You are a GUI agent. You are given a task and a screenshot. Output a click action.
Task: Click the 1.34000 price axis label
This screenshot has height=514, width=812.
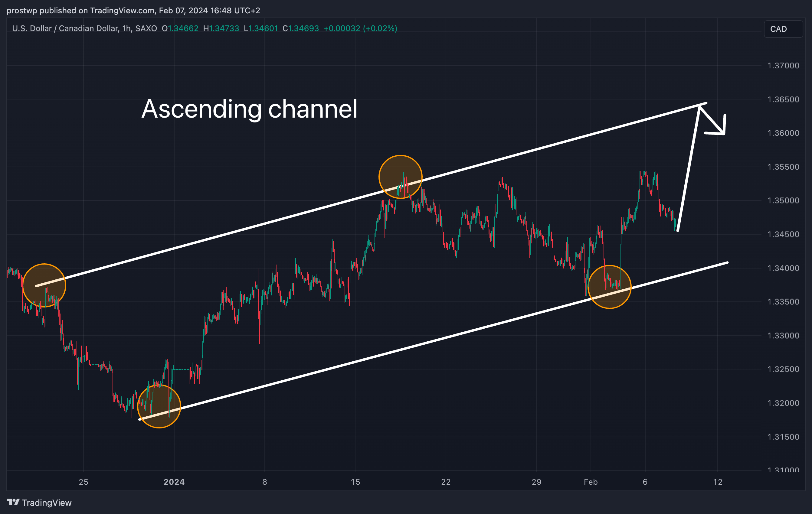(x=783, y=268)
